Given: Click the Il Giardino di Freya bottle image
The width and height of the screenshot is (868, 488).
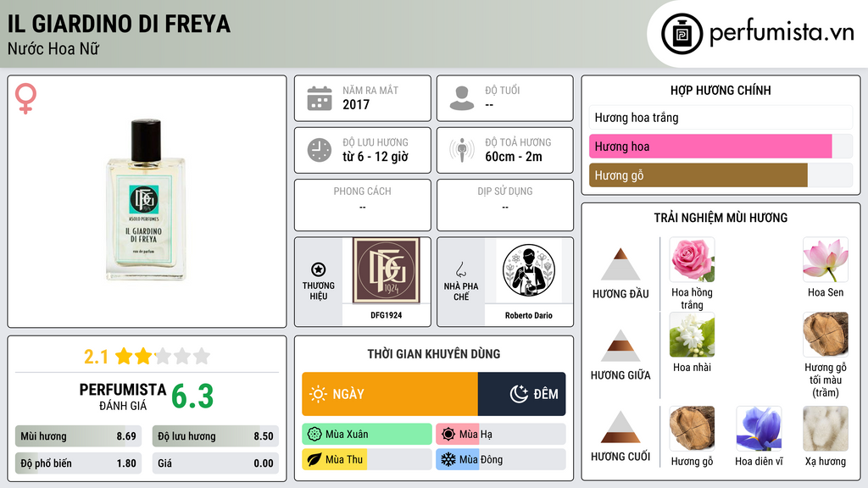Looking at the screenshot, I should point(146,200).
